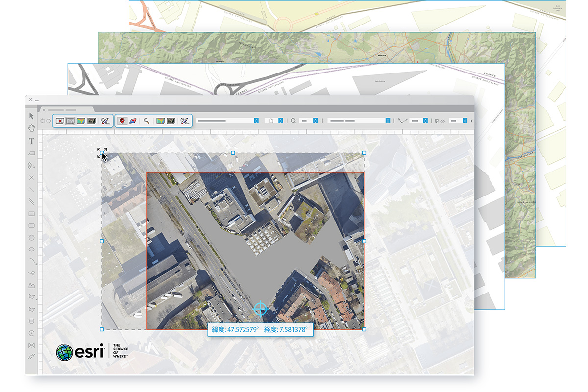Go back with the left arrow
Screen dimensions: 588x392
tap(43, 121)
